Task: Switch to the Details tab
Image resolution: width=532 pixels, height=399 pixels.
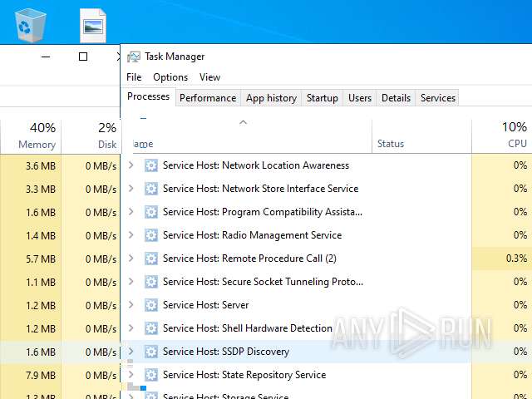Action: (396, 98)
